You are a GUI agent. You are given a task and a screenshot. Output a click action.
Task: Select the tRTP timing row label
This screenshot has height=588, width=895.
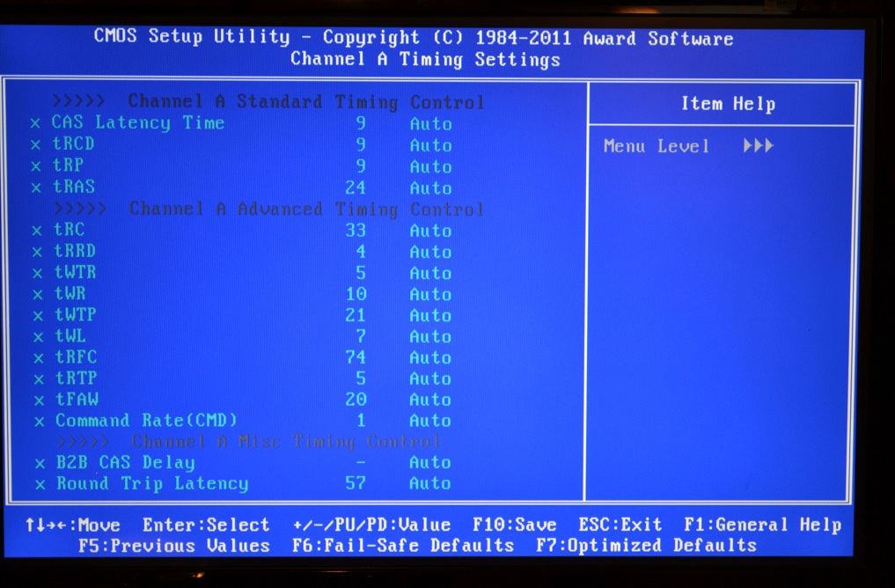pyautogui.click(x=76, y=378)
